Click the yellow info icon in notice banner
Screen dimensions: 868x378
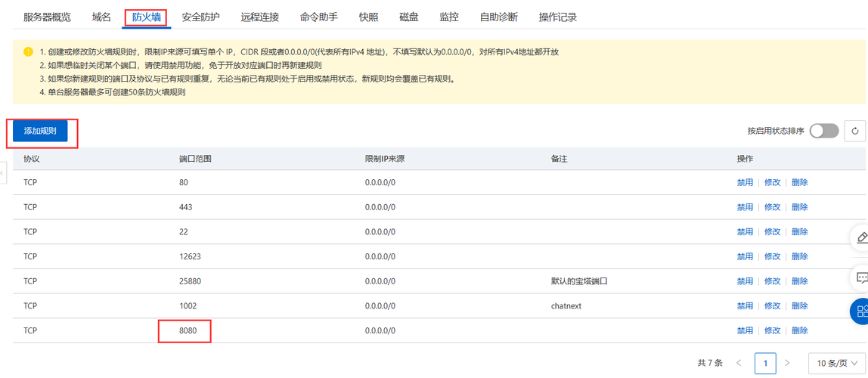(28, 52)
